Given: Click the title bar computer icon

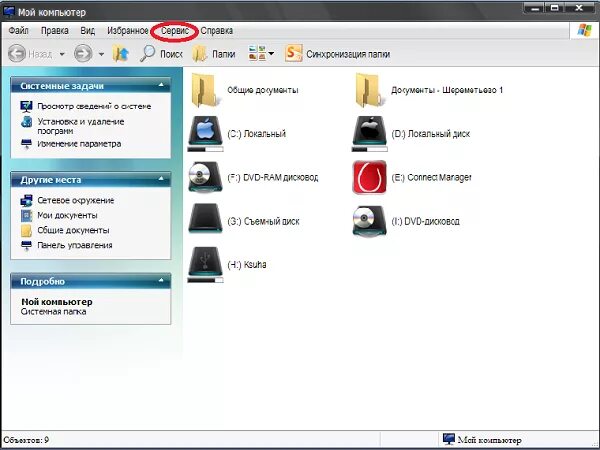Looking at the screenshot, I should coord(9,11).
